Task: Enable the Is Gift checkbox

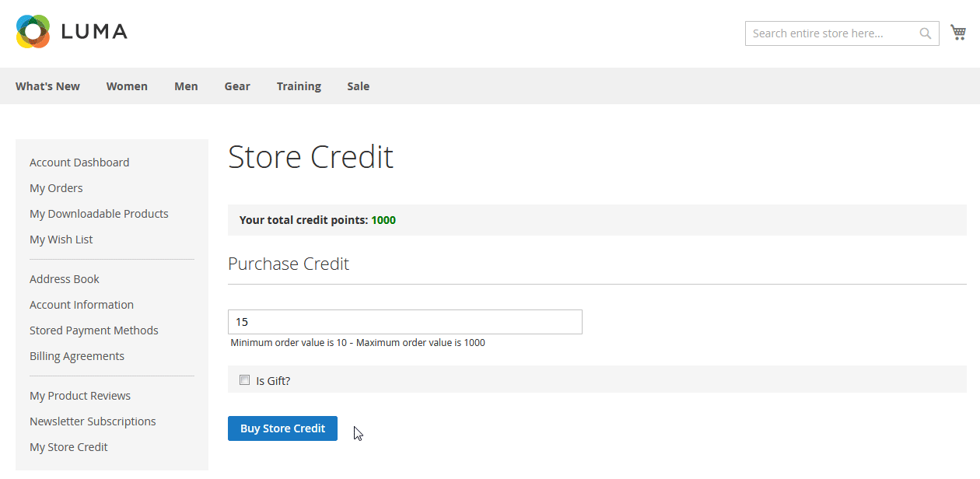Action: pos(244,380)
